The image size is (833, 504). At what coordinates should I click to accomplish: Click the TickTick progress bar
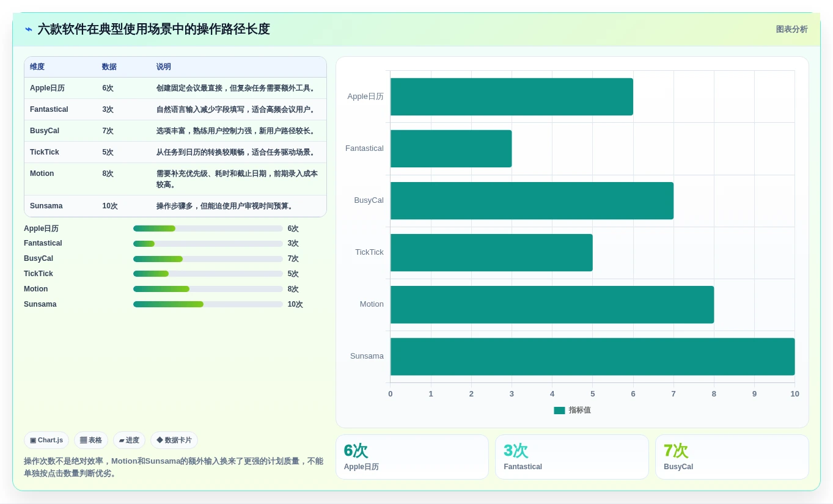[x=208, y=274]
